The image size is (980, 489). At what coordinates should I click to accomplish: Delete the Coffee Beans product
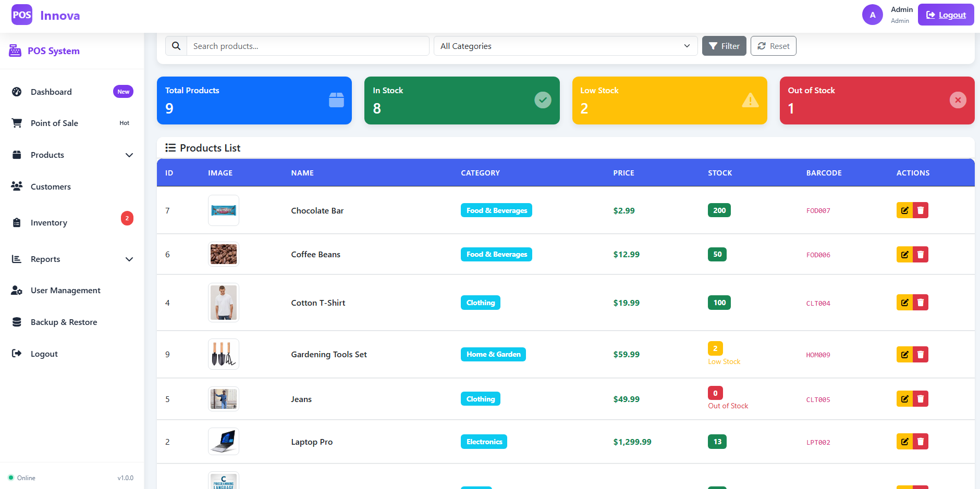coord(921,255)
